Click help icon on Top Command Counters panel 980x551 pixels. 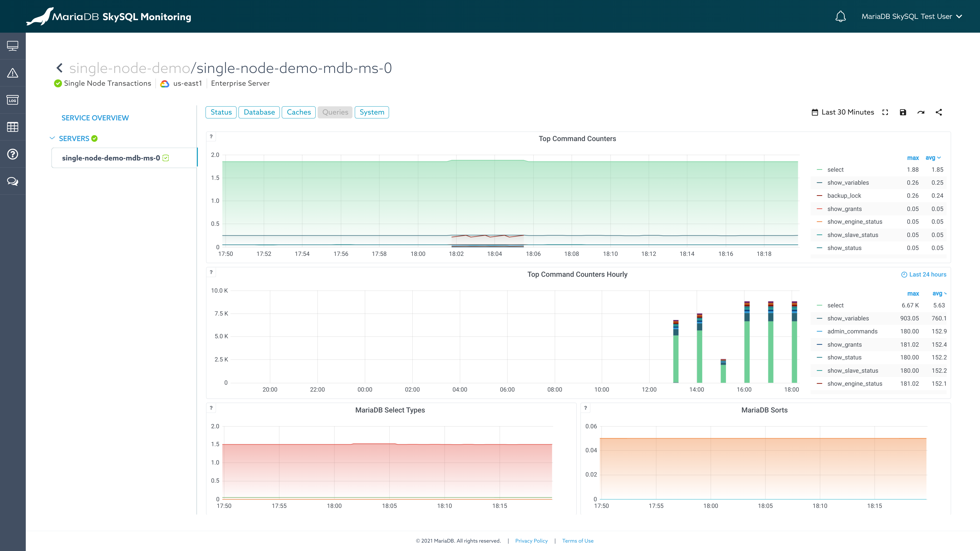click(x=211, y=136)
